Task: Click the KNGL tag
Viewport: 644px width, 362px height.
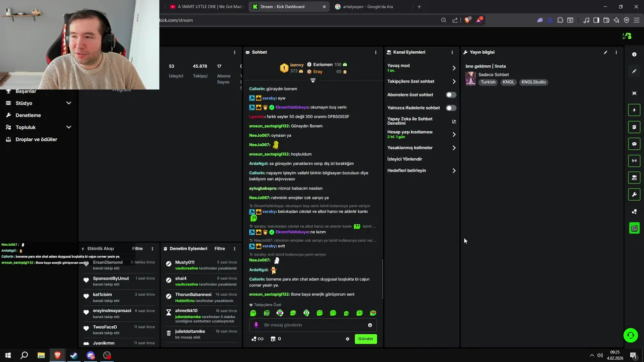Action: (509, 82)
